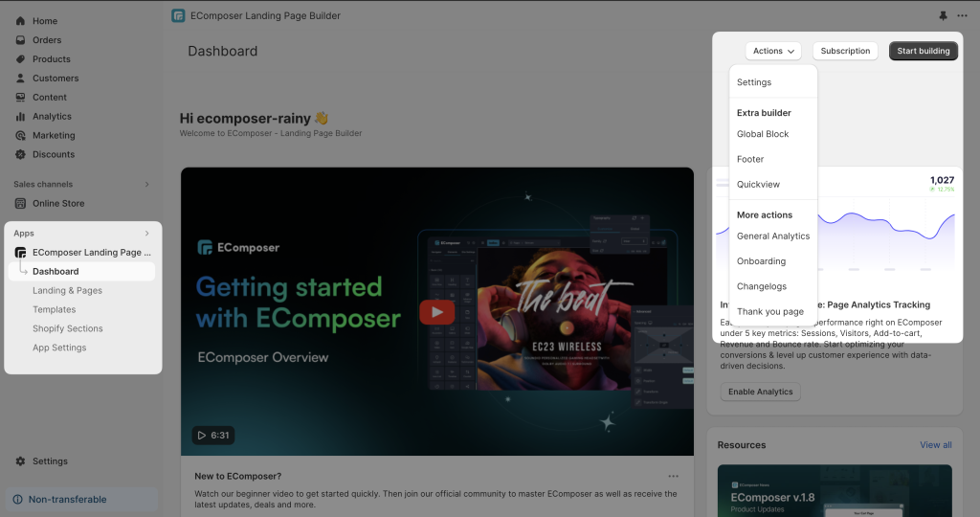The width and height of the screenshot is (980, 517).
Task: Open the Customers person icon
Action: pos(20,79)
